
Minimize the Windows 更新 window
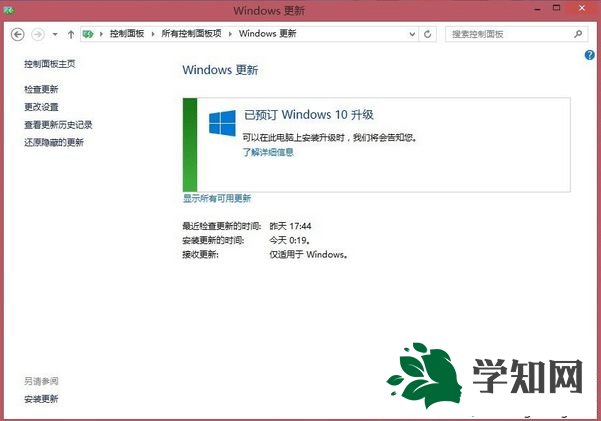[537, 9]
